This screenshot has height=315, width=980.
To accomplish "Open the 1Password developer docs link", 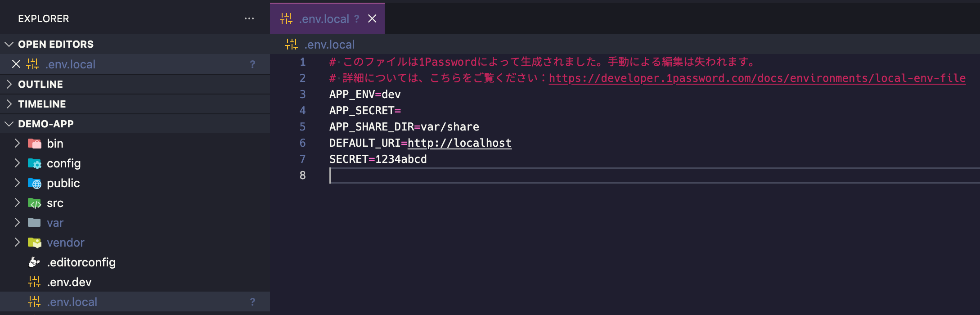I will point(757,78).
